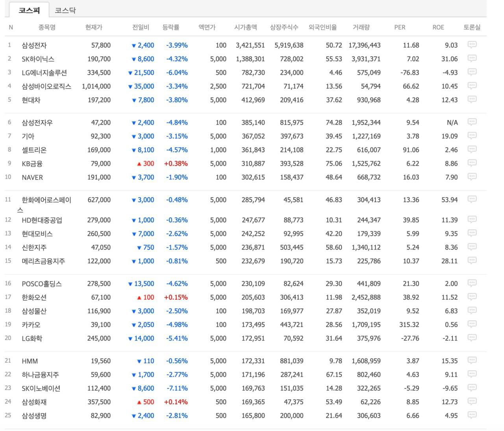Open discussion room icon for 기아
Image resolution: width=504 pixels, height=431 pixels.
point(472,136)
